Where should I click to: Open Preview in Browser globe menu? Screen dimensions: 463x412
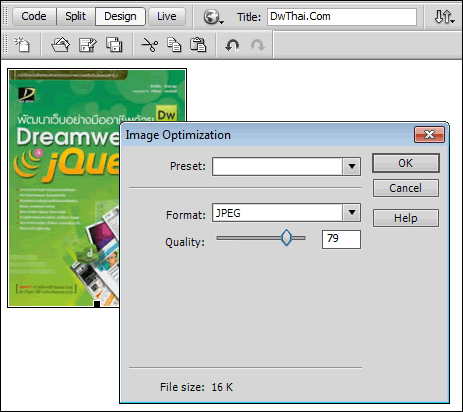(x=213, y=17)
